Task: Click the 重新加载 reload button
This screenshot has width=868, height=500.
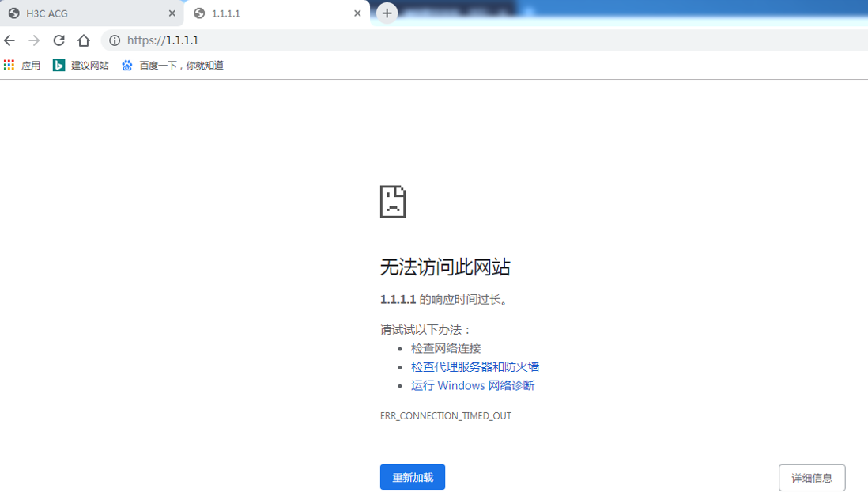Action: [x=413, y=477]
